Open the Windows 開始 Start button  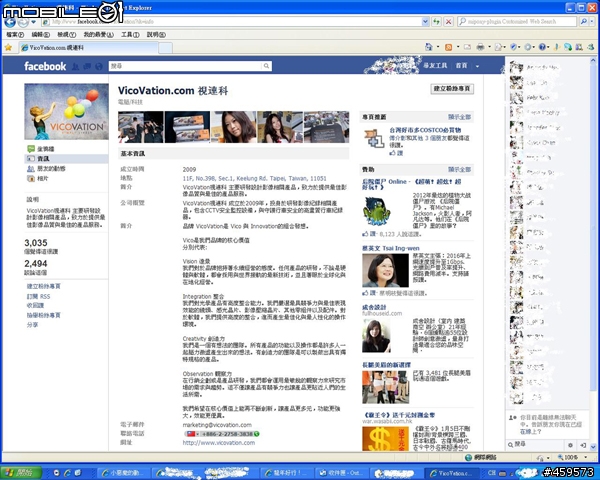[21, 473]
